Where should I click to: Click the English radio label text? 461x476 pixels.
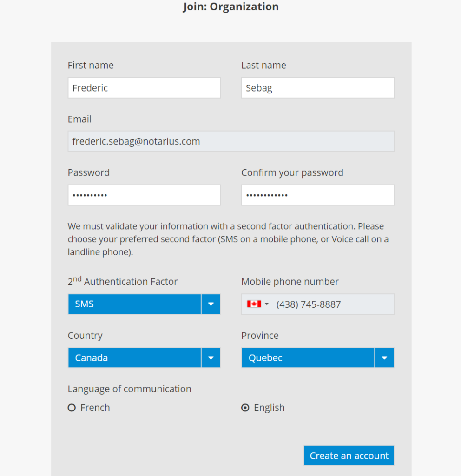click(269, 408)
